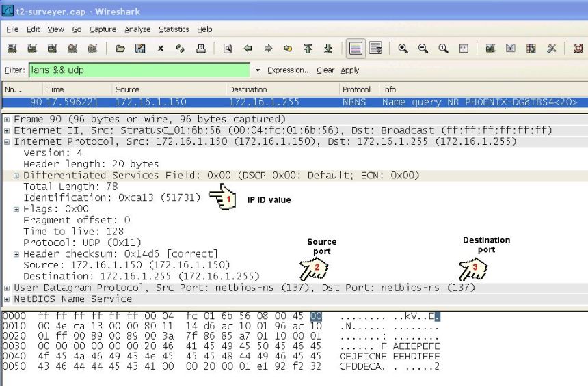The height and width of the screenshot is (386, 588).
Task: Click the Print packets icon
Action: click(x=200, y=49)
